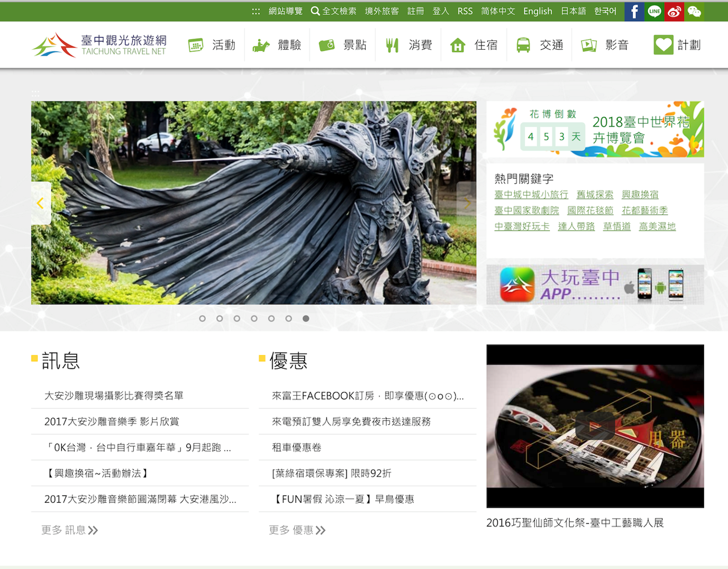The image size is (728, 569).
Task: Switch language to 한국어
Action: pyautogui.click(x=605, y=11)
